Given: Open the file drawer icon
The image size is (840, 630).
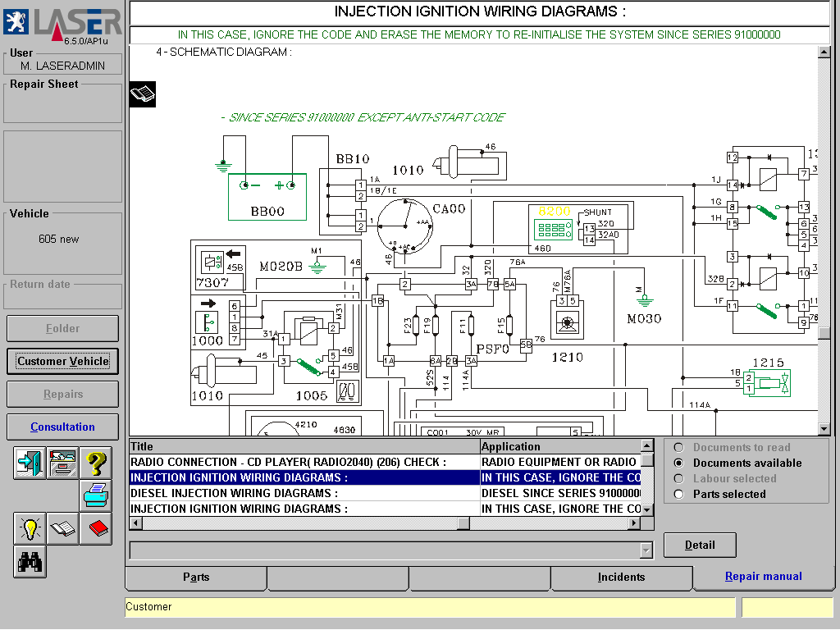Looking at the screenshot, I should coord(62,463).
